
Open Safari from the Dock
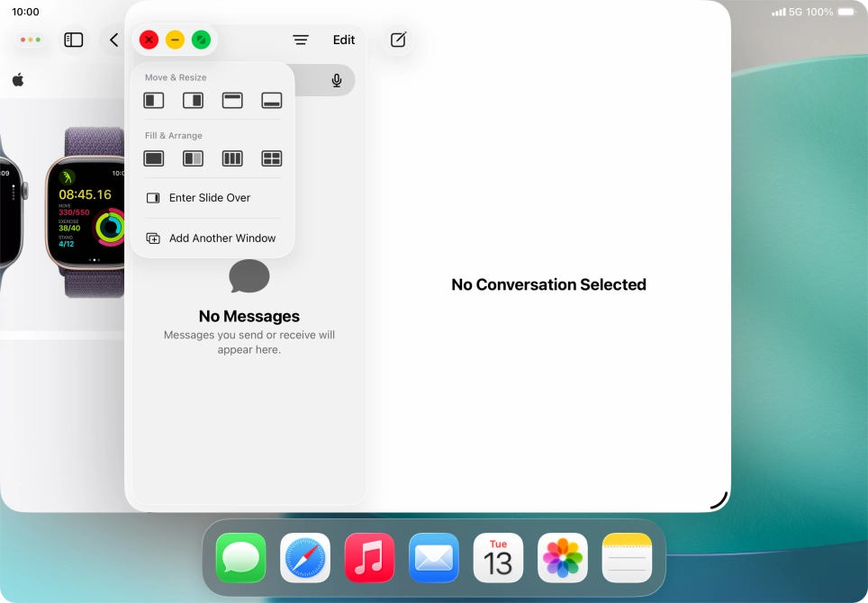point(304,557)
